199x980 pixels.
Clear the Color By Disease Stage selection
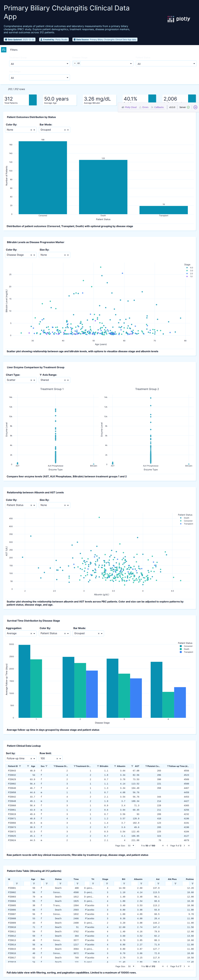click(31, 255)
